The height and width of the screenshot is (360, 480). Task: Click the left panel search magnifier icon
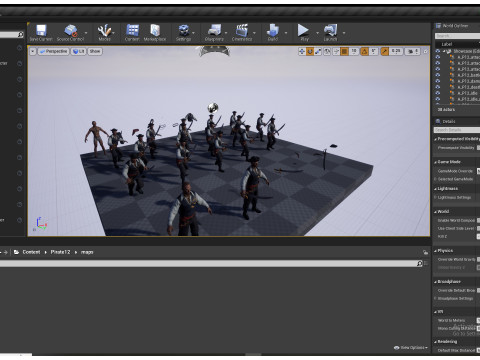pyautogui.click(x=20, y=34)
